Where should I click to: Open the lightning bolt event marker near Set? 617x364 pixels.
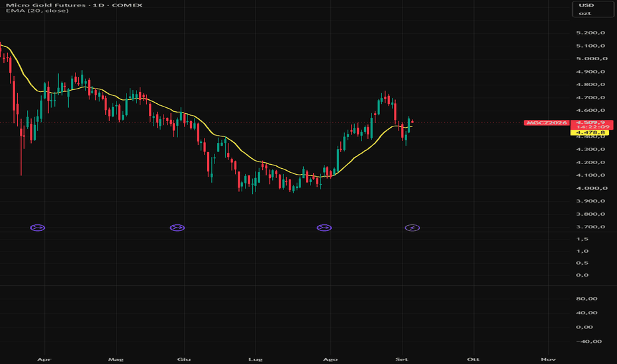[412, 228]
